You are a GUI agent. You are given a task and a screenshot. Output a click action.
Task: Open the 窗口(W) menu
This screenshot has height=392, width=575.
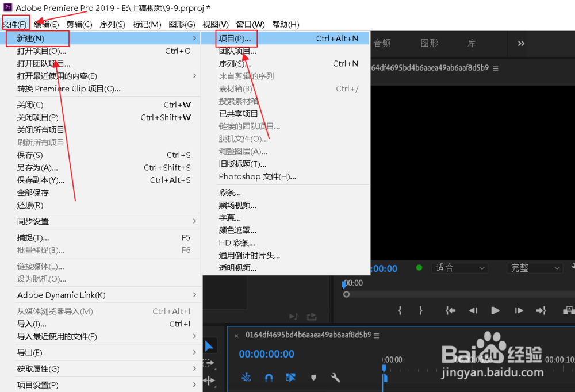click(251, 24)
